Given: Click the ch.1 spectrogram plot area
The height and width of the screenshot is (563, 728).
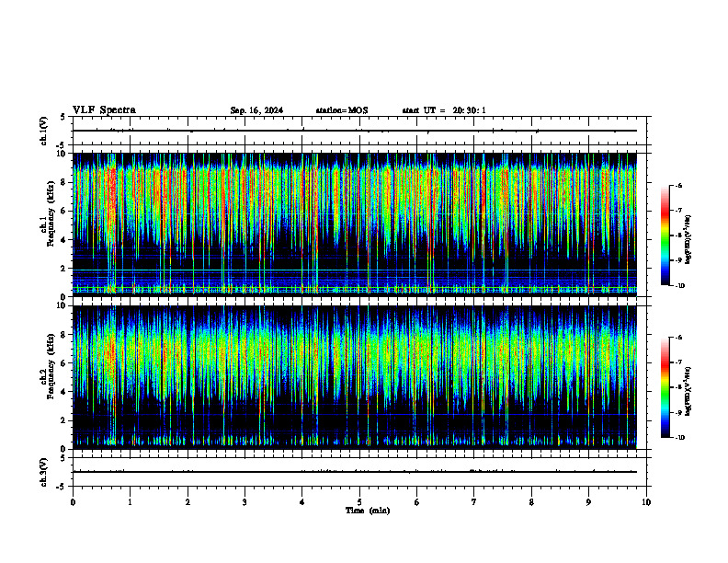Looking at the screenshot, I should pyautogui.click(x=354, y=224).
